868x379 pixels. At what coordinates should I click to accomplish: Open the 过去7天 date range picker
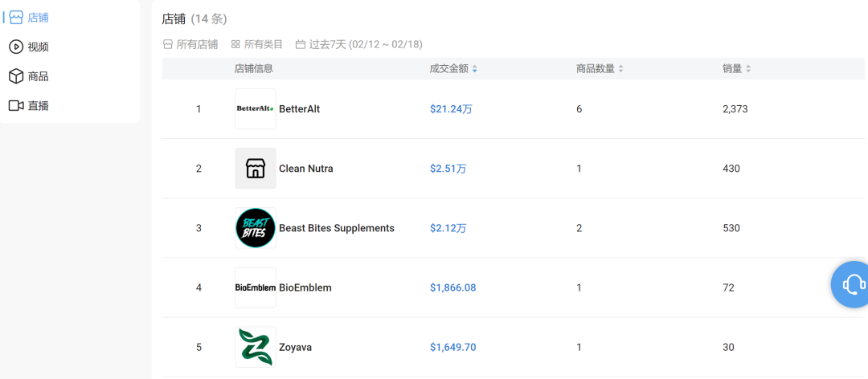[x=358, y=44]
